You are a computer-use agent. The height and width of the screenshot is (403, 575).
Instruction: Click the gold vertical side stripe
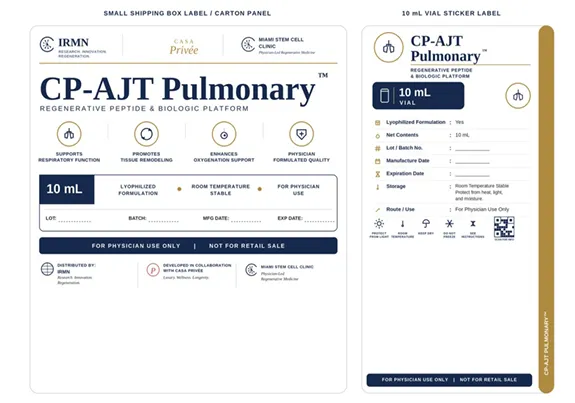click(x=546, y=209)
